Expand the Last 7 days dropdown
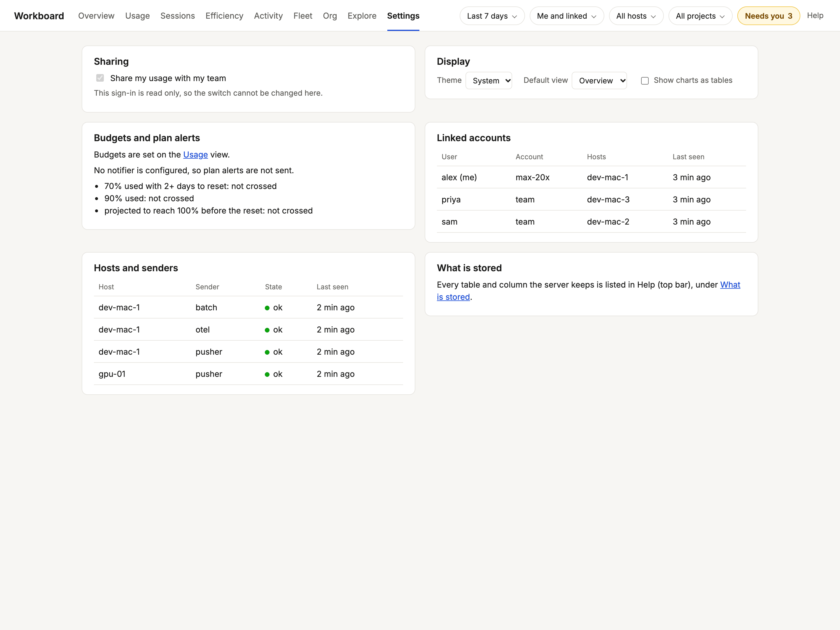This screenshot has width=840, height=630. tap(492, 16)
